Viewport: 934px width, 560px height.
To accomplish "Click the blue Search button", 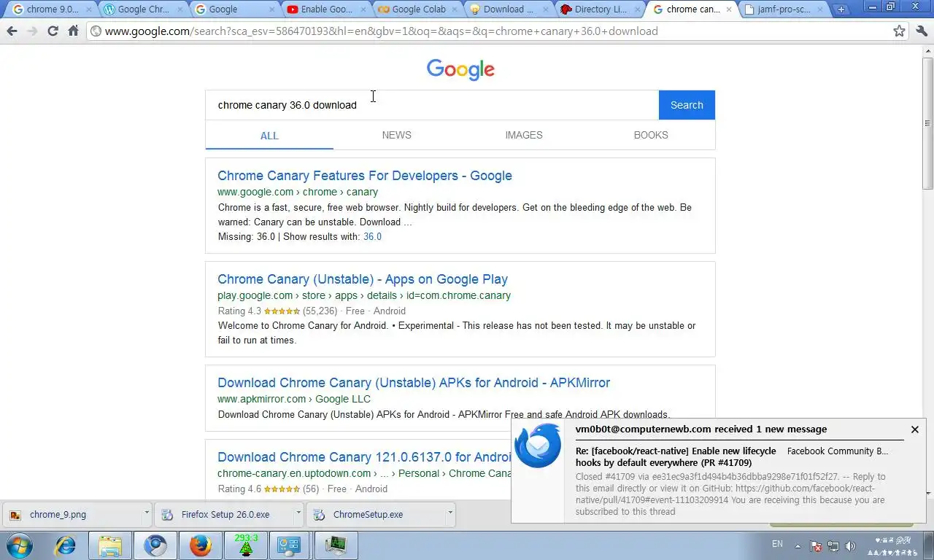I will (x=687, y=105).
